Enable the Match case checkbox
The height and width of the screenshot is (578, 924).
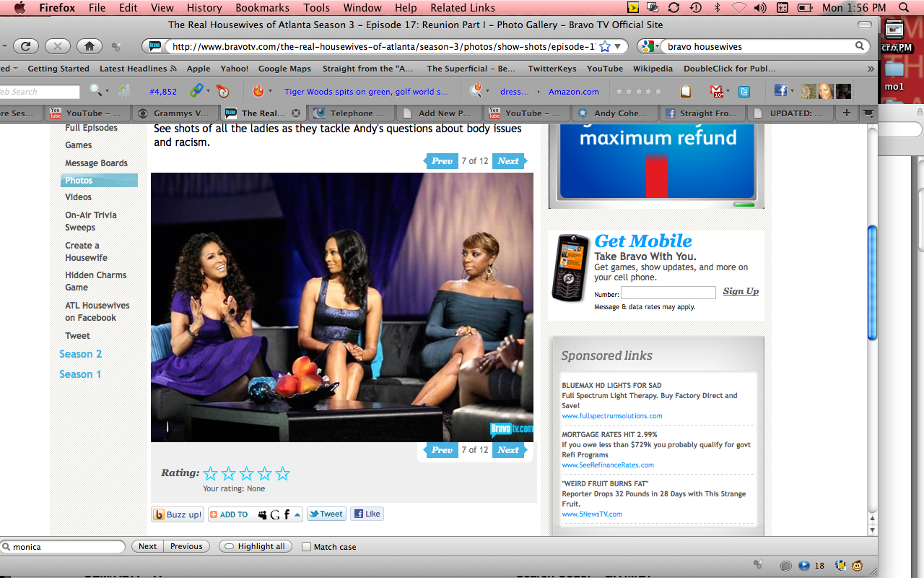(x=306, y=547)
